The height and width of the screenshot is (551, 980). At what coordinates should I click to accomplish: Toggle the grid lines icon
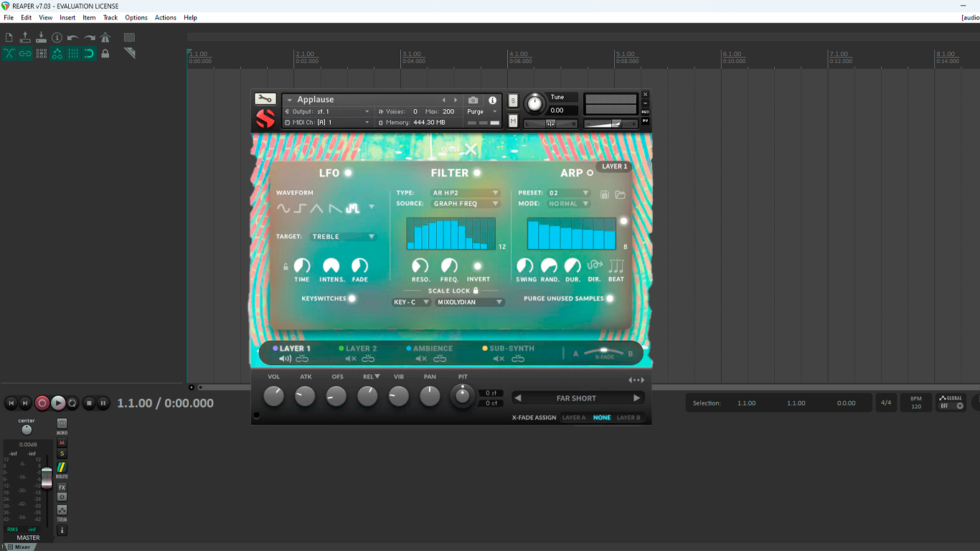pos(73,53)
